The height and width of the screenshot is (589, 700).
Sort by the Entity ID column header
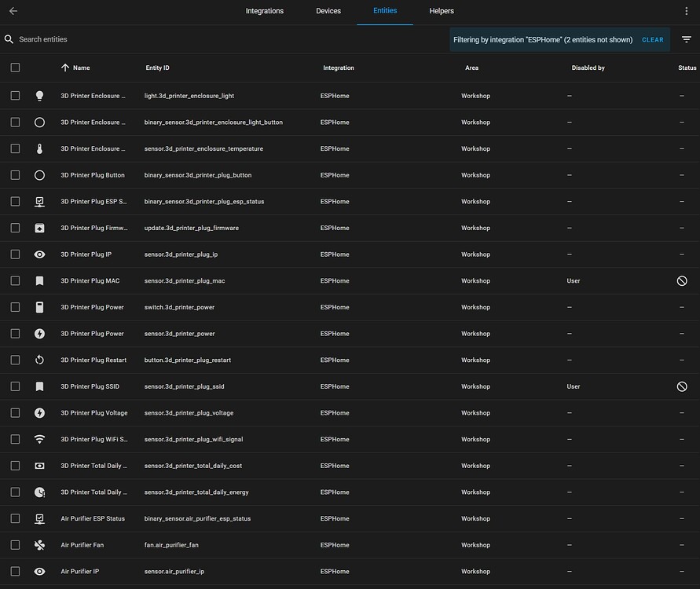157,68
